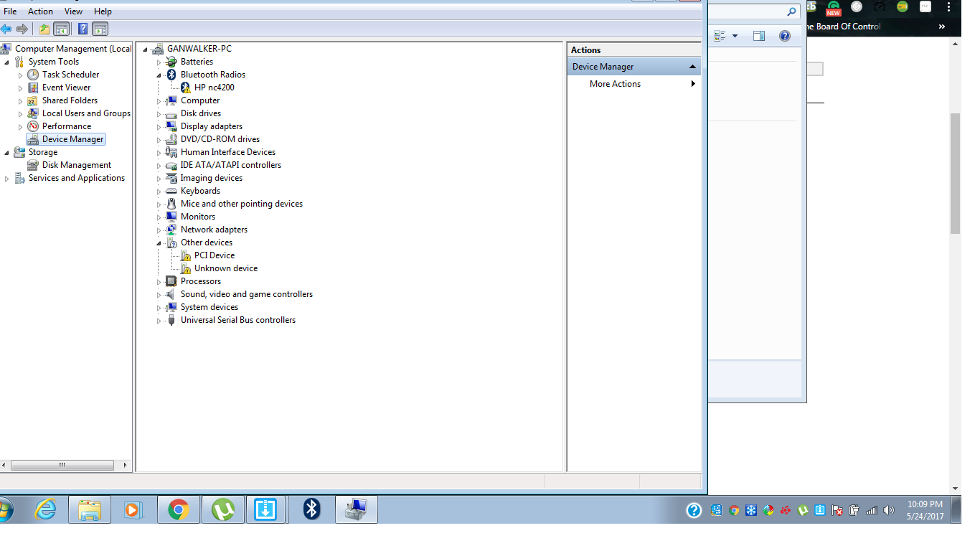Click the console tree horizontal scrollbar
Screen dimensions: 980x551
[x=62, y=465]
